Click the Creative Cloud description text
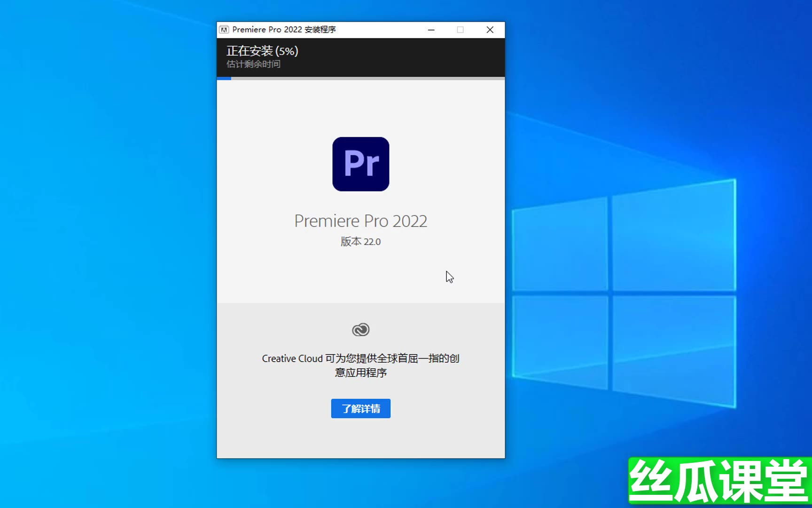 tap(360, 365)
